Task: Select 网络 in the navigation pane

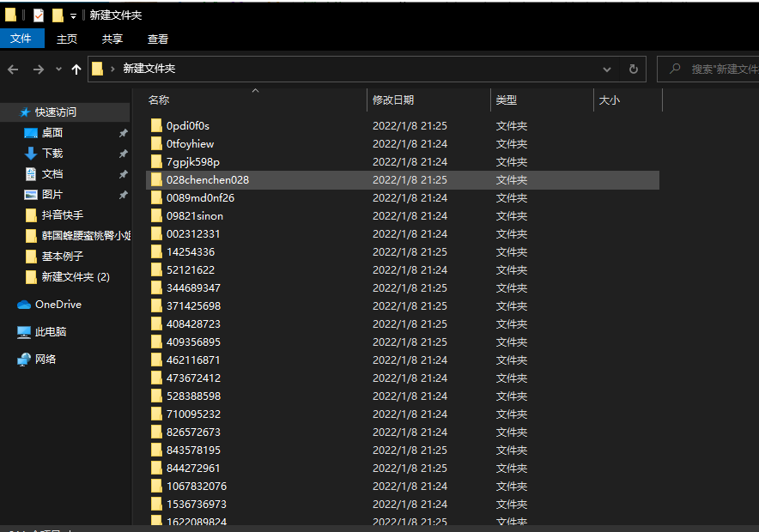Action: pos(46,360)
